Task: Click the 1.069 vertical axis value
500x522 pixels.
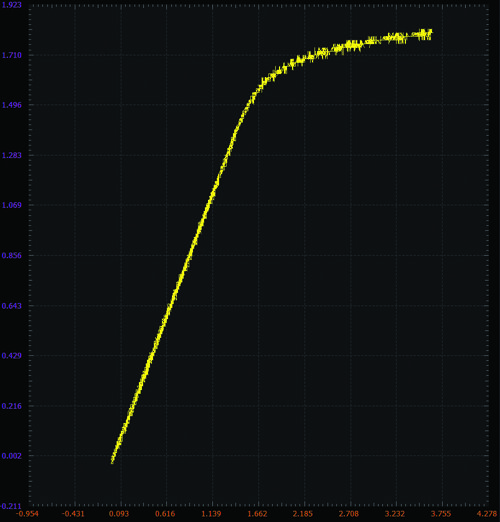Action: click(x=12, y=205)
